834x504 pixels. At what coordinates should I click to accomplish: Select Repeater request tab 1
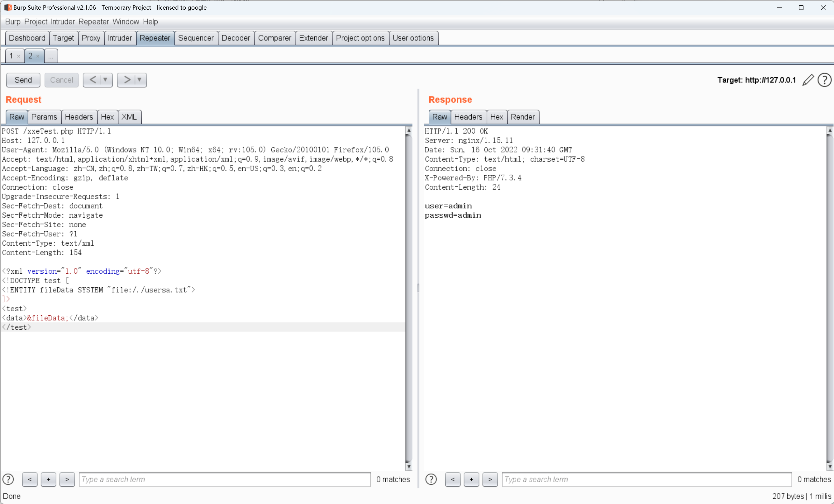11,56
